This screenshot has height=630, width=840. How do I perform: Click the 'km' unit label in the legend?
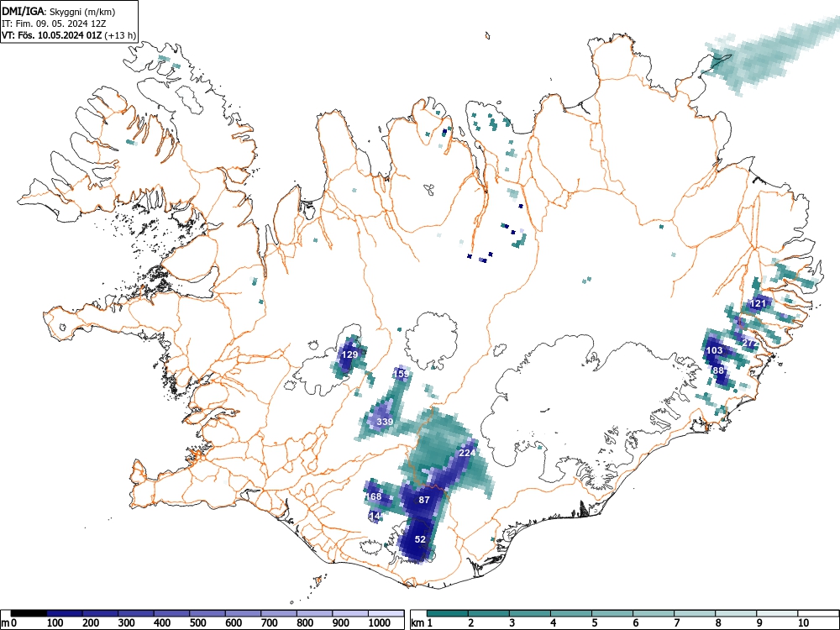click(417, 623)
